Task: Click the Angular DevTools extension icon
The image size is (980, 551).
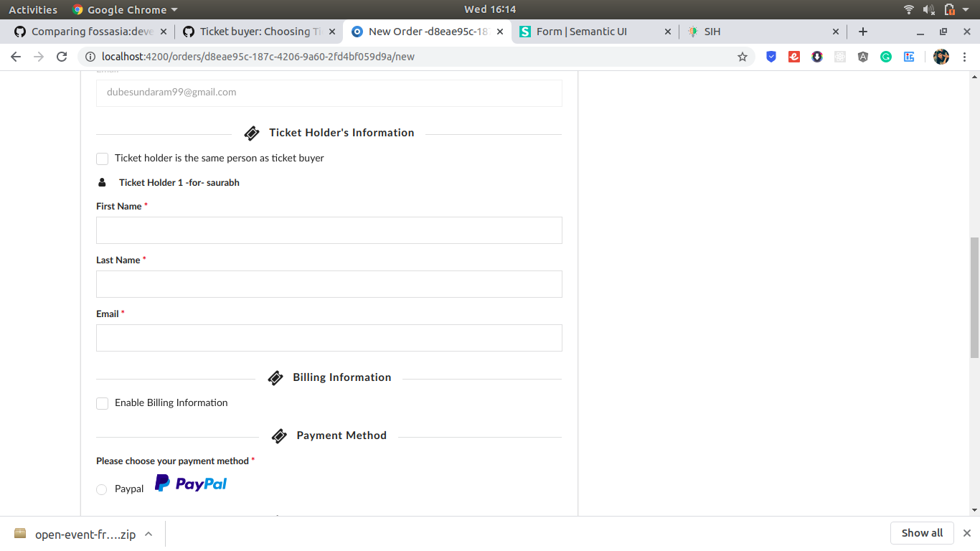Action: coord(862,56)
